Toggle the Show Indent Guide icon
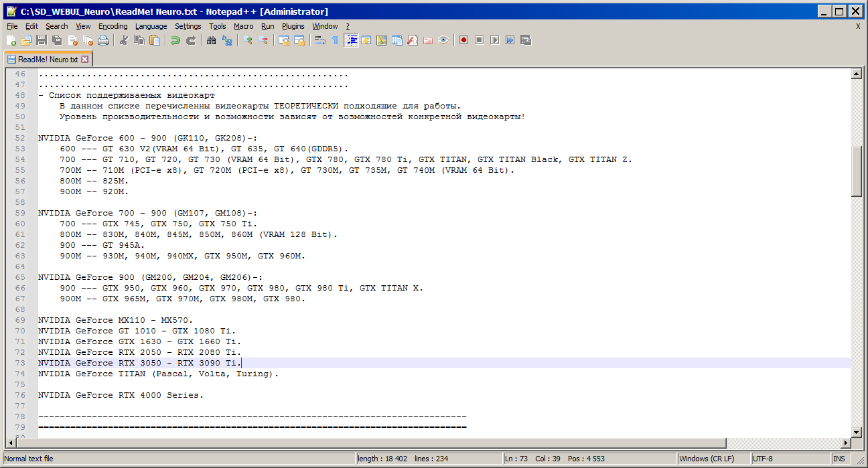The image size is (868, 468). (x=351, y=40)
